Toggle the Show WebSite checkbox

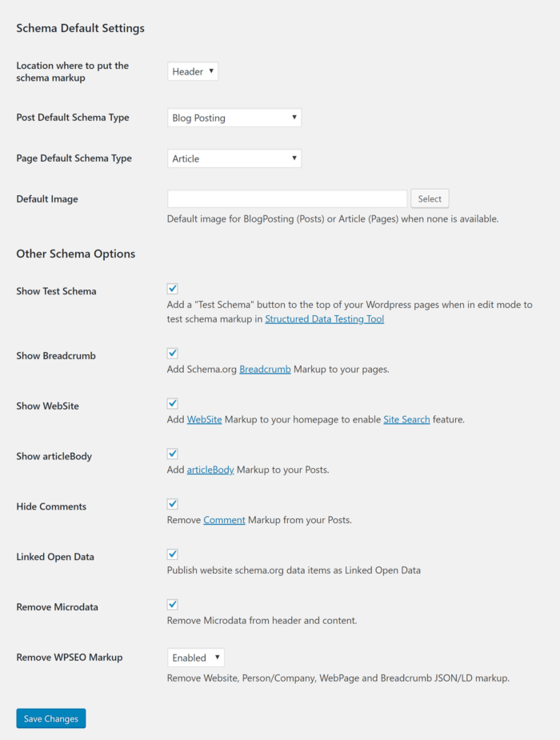(x=172, y=403)
